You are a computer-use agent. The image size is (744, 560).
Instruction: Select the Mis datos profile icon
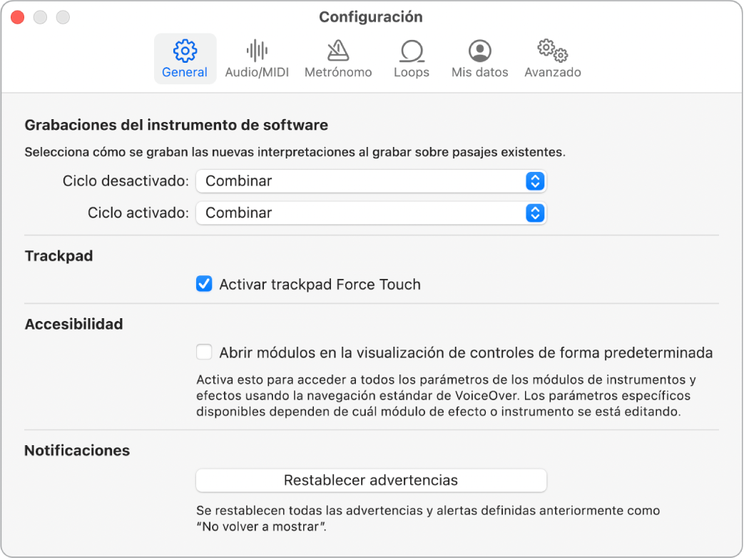(479, 51)
